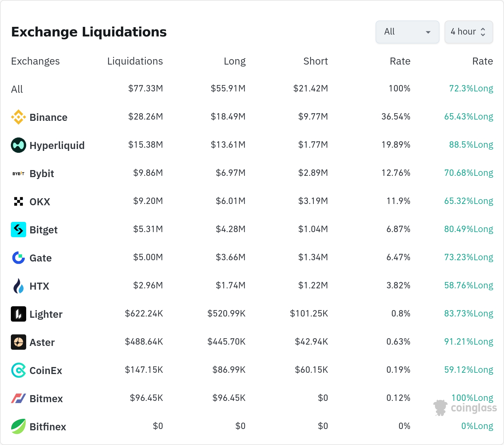Click the HTX flame logo icon

coord(19,286)
